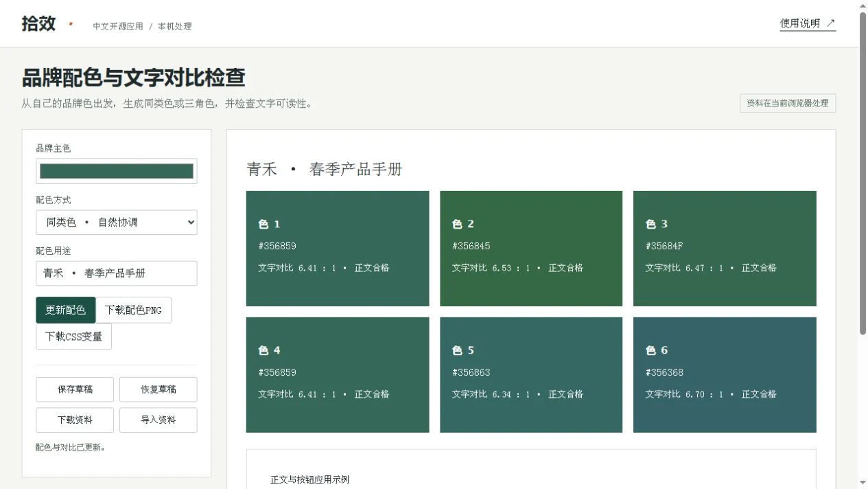Click the palette heading 青禾 · 春季产品手册
868x489 pixels.
(325, 169)
